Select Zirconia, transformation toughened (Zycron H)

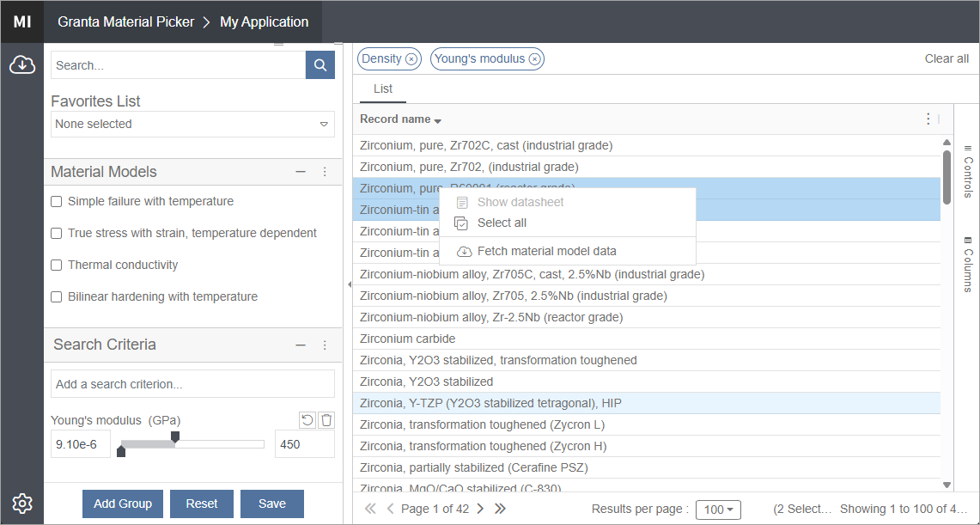pyautogui.click(x=647, y=446)
